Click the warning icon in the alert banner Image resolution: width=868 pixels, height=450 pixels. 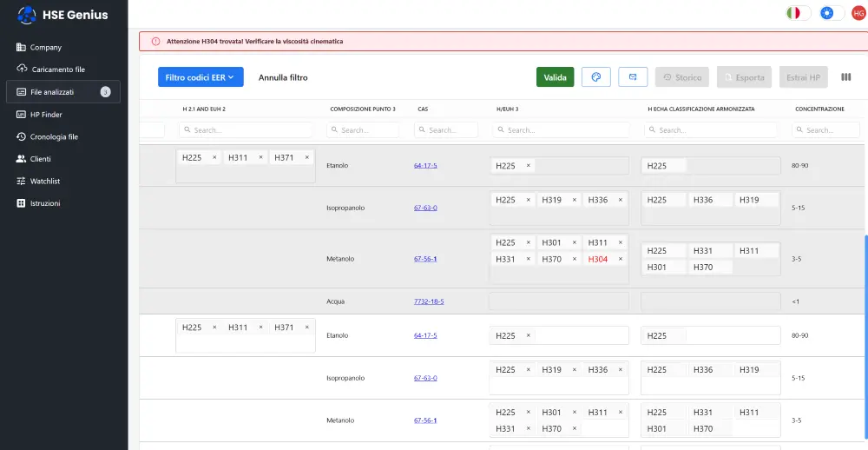point(155,41)
